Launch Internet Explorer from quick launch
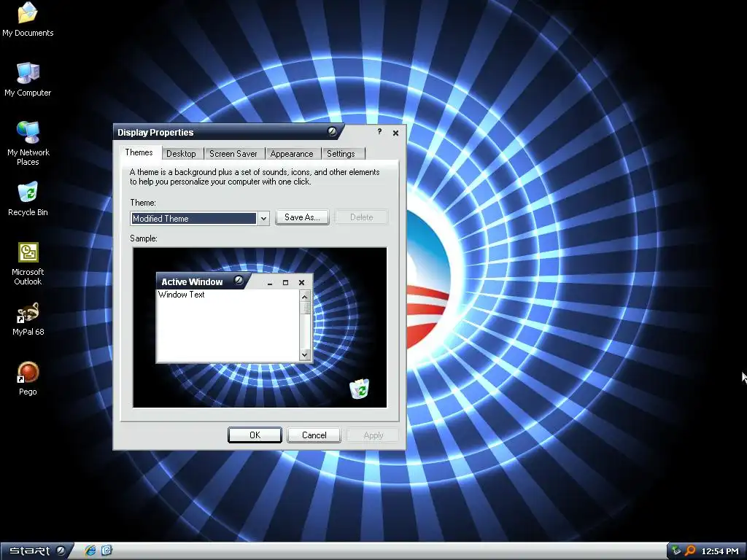This screenshot has width=747, height=560. click(90, 551)
